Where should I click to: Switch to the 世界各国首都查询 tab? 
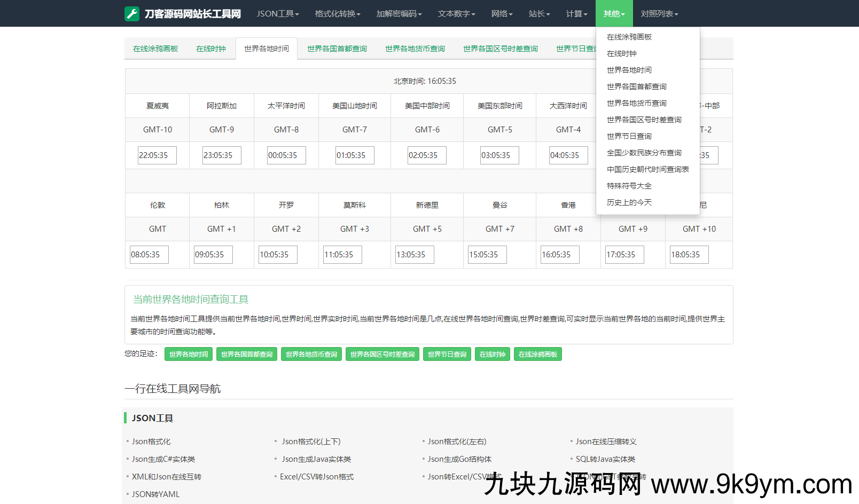point(337,49)
